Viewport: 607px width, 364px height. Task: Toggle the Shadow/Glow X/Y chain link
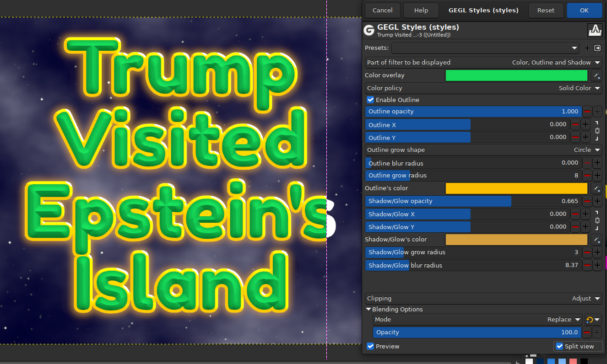pos(597,220)
